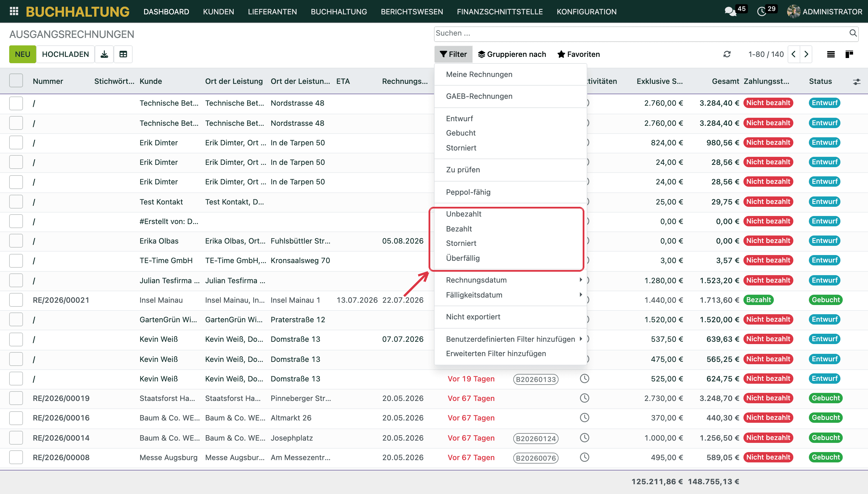This screenshot has height=494, width=868.
Task: Open Berichtswesen top menu
Action: tap(412, 11)
